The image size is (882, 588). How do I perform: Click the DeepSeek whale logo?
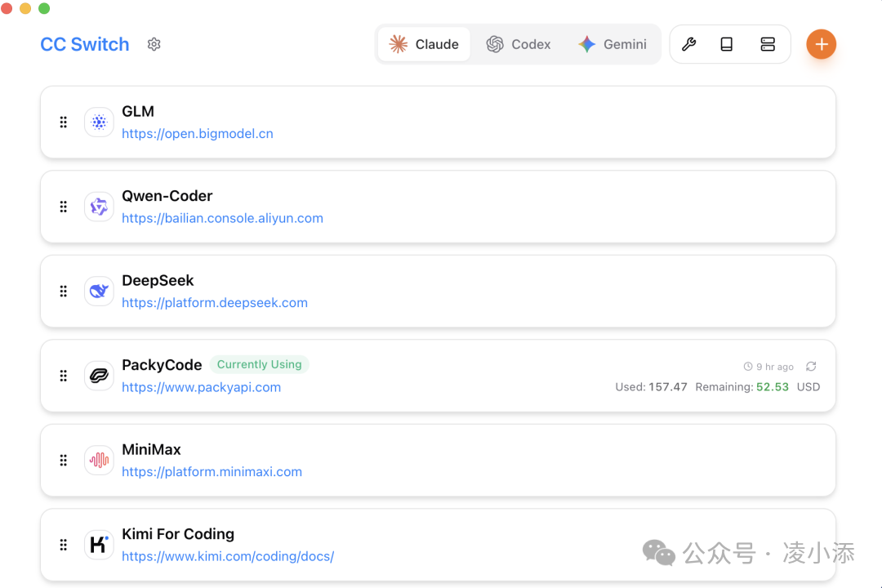pyautogui.click(x=99, y=292)
